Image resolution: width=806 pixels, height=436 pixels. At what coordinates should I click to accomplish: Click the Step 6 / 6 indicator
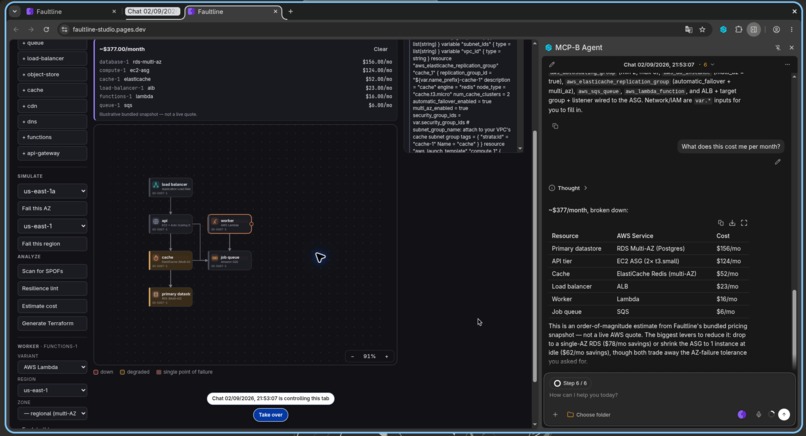[571, 383]
